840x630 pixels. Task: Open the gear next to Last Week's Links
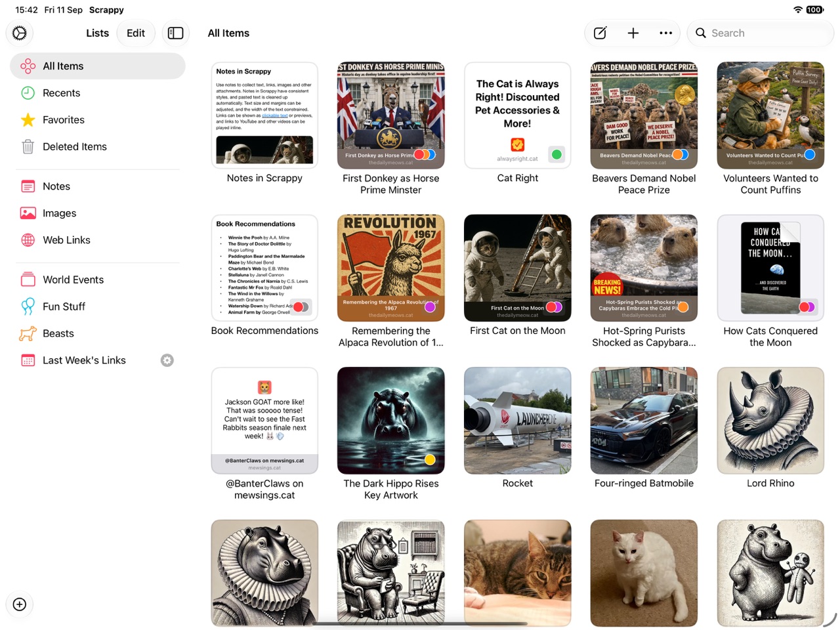[x=167, y=360]
